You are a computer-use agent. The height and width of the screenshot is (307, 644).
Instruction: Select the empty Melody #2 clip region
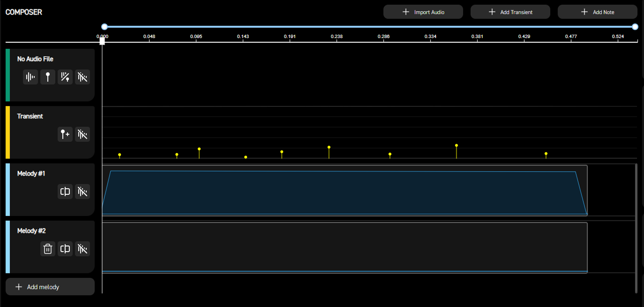345,248
